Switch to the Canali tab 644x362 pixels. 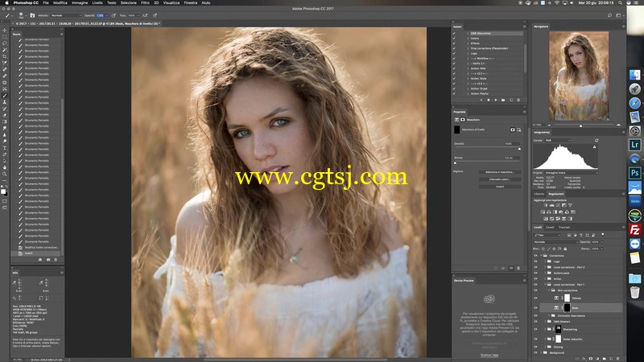pyautogui.click(x=550, y=228)
